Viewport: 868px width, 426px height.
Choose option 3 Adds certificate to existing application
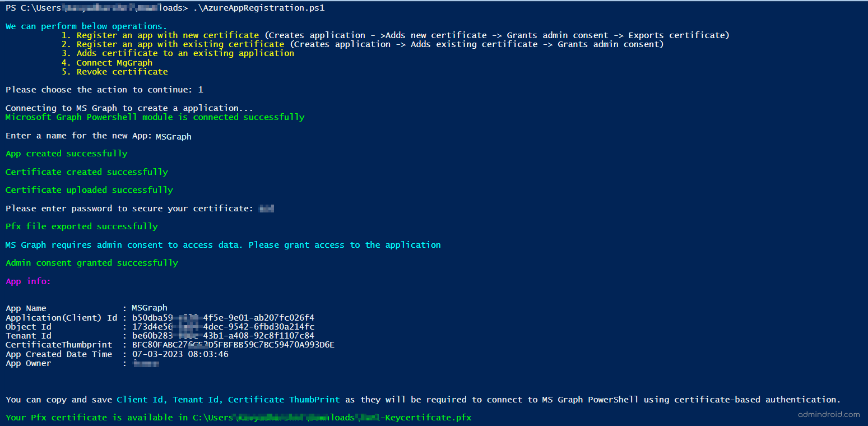pos(185,53)
